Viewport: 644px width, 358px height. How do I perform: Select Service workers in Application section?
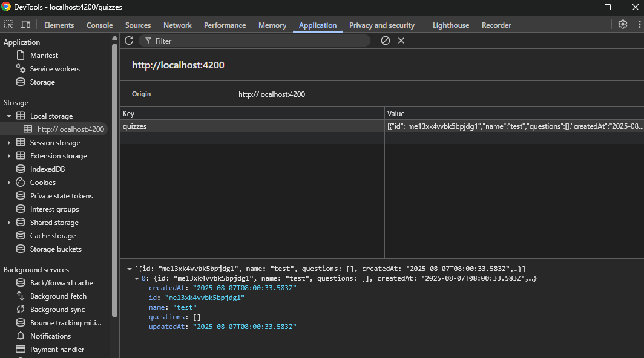click(54, 69)
